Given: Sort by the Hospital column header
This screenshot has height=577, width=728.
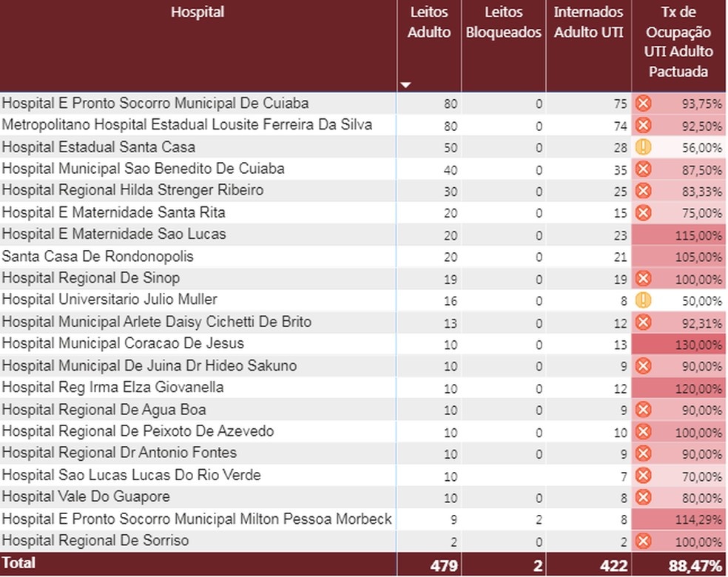Looking at the screenshot, I should click(198, 12).
